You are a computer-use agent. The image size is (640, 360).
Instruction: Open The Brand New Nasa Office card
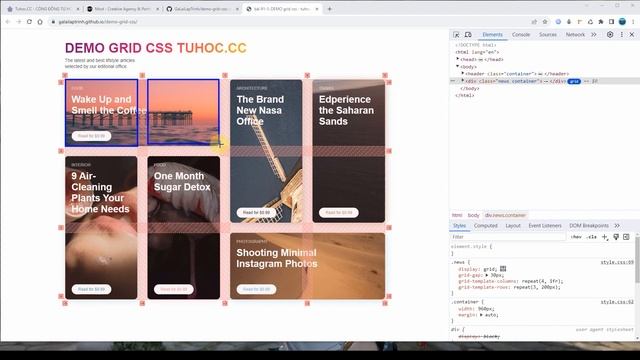tap(266, 151)
